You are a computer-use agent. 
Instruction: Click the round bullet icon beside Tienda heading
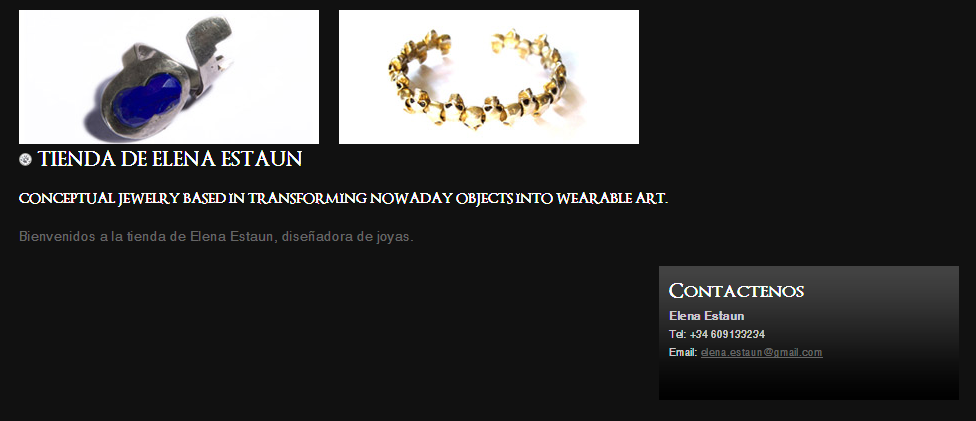(x=26, y=160)
